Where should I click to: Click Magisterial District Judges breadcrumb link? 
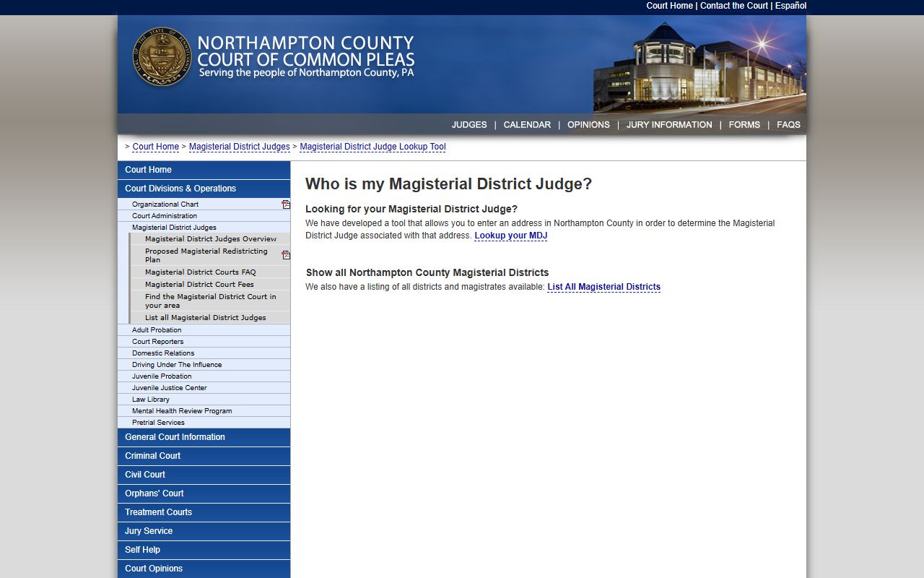click(240, 147)
